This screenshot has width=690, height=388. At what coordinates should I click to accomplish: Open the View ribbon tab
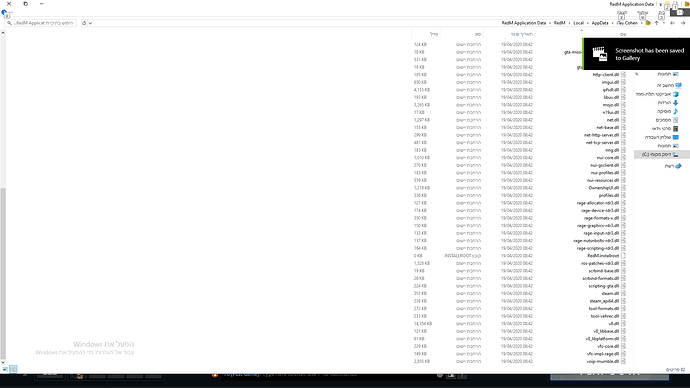coord(622,13)
